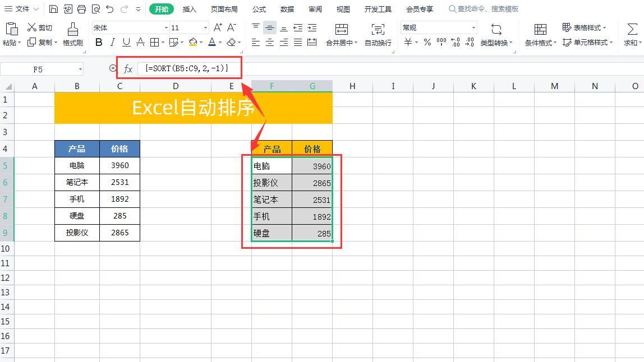Image resolution: width=644 pixels, height=362 pixels.
Task: Click the Print Preview icon
Action: pyautogui.click(x=95, y=8)
